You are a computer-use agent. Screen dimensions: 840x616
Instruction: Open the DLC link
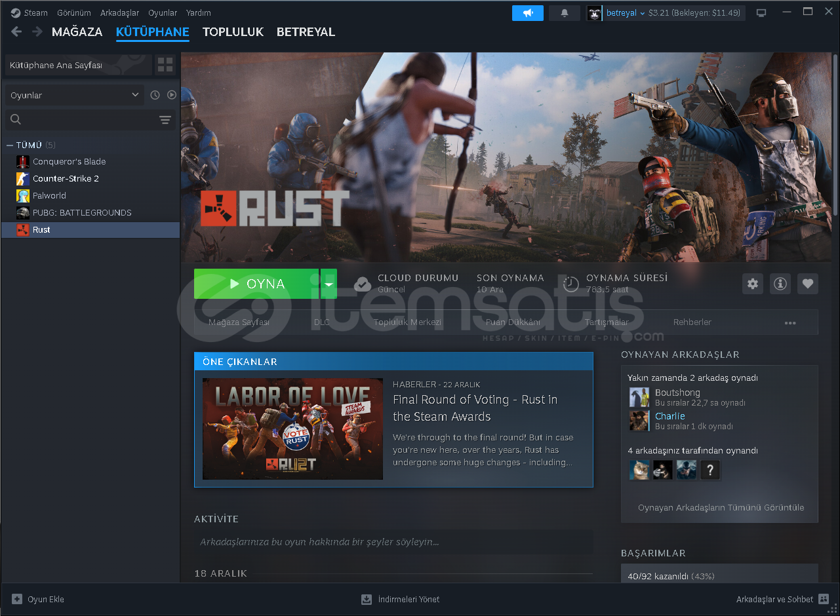[322, 322]
